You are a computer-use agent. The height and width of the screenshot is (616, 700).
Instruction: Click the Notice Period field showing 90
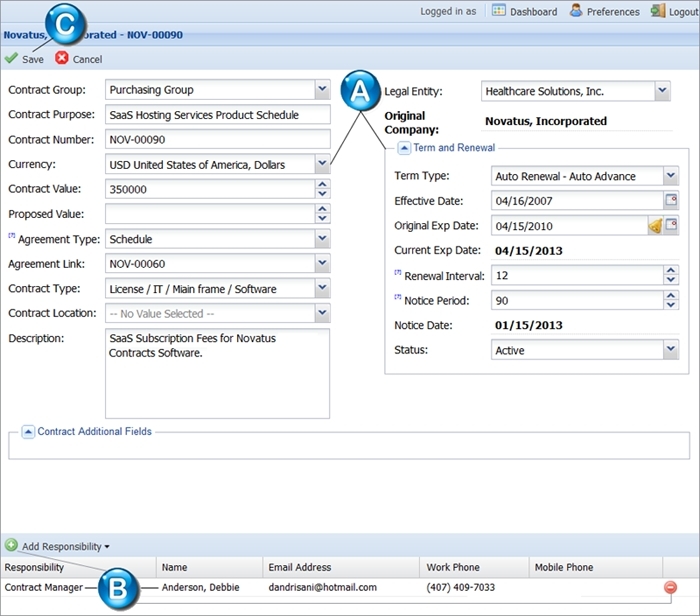click(x=578, y=300)
